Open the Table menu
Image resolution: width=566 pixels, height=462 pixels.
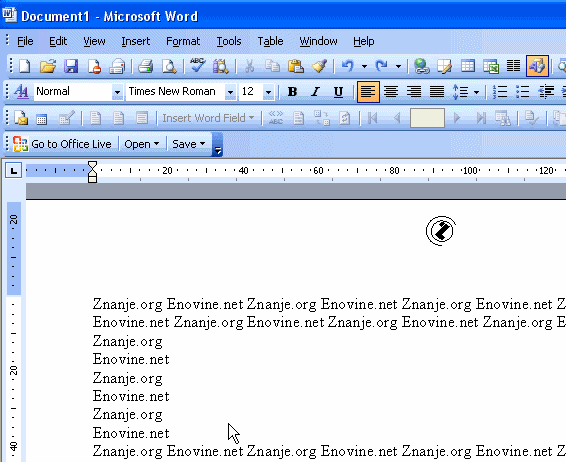[270, 41]
